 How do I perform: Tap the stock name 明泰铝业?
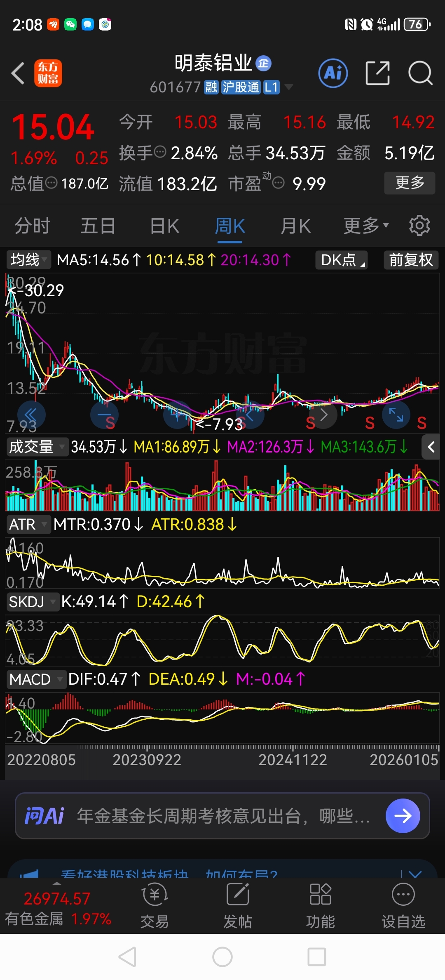pyautogui.click(x=213, y=63)
